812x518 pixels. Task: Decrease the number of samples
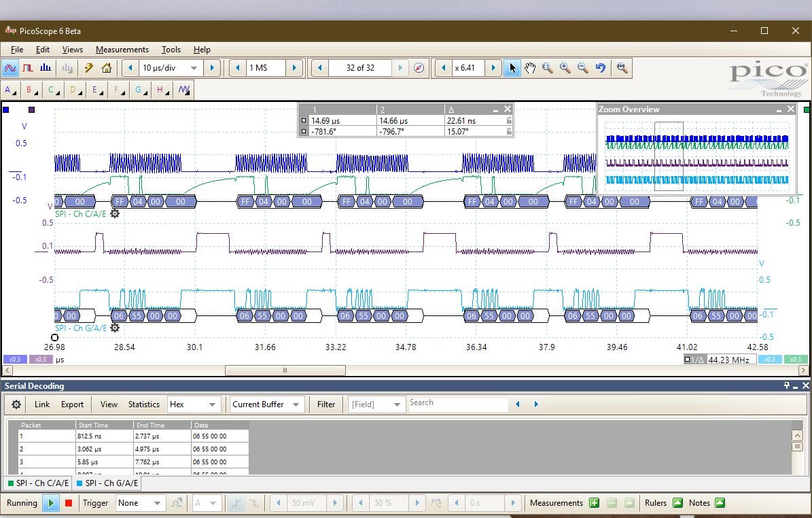(x=238, y=68)
